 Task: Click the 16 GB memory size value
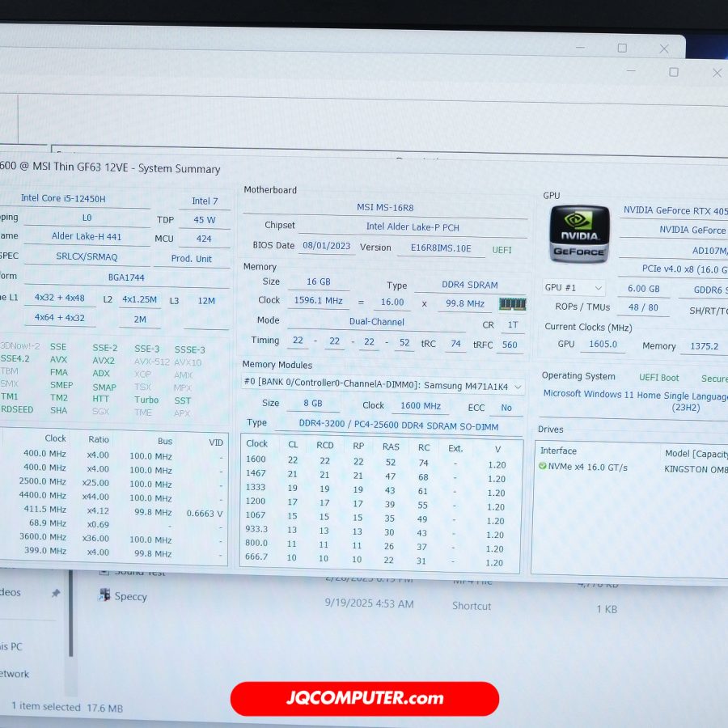pyautogui.click(x=319, y=281)
